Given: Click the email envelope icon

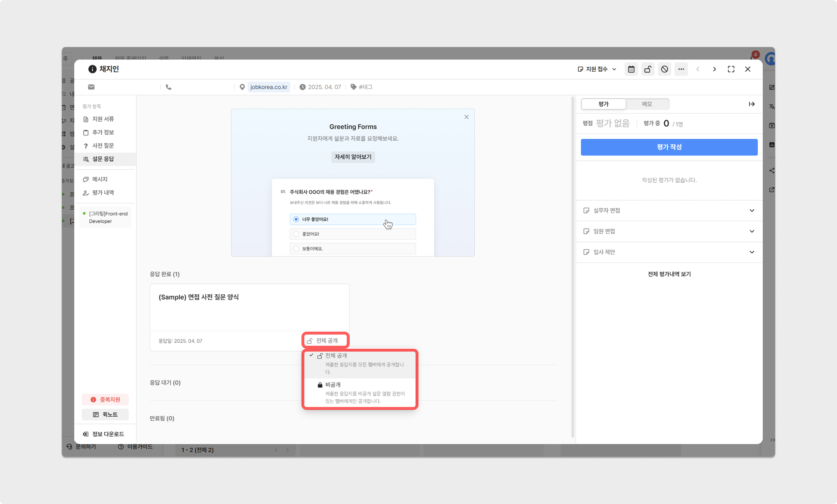Looking at the screenshot, I should coord(91,87).
